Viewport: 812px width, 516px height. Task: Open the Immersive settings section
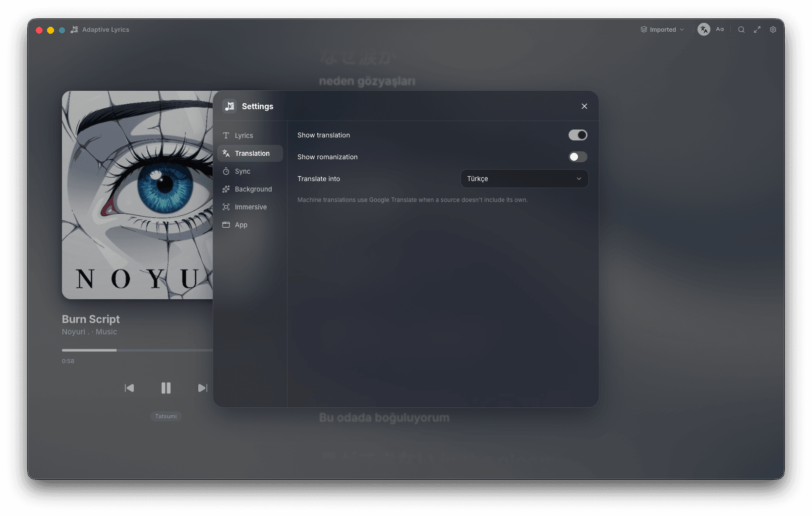[250, 207]
